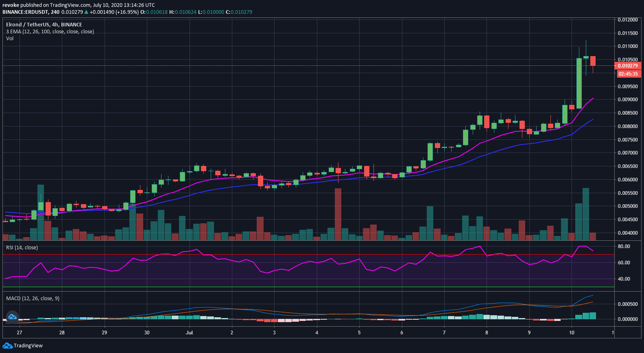The image size is (644, 353).
Task: Click the L:0.010000 low value in the header
Action: [x=211, y=12]
